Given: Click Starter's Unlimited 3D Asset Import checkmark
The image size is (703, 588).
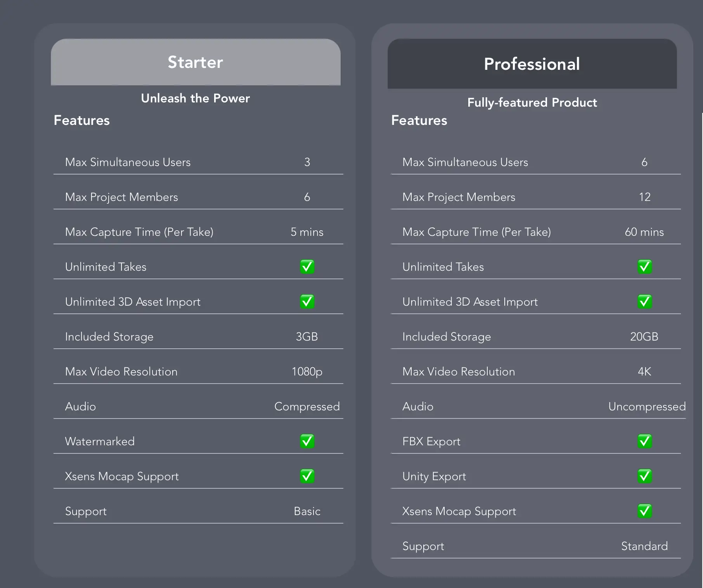Looking at the screenshot, I should [307, 302].
